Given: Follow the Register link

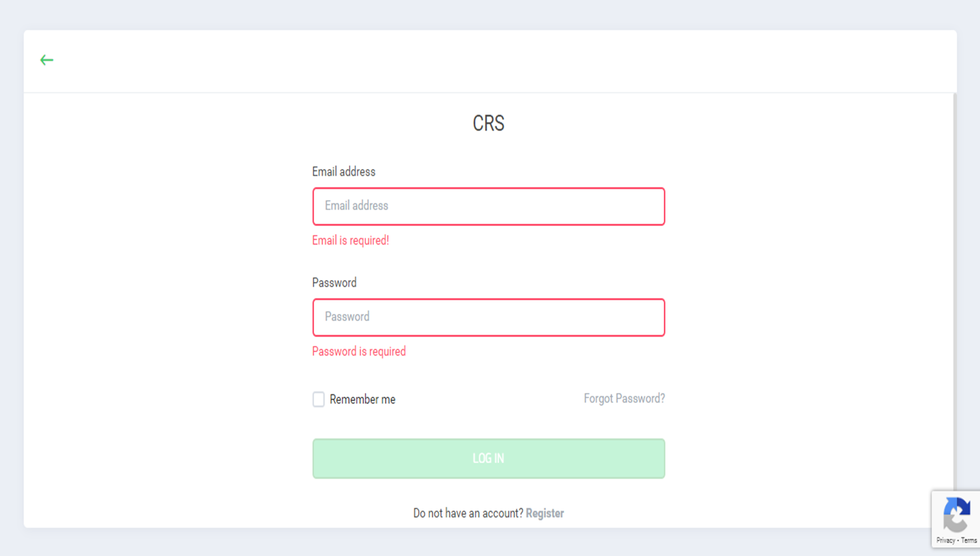Looking at the screenshot, I should click(545, 513).
